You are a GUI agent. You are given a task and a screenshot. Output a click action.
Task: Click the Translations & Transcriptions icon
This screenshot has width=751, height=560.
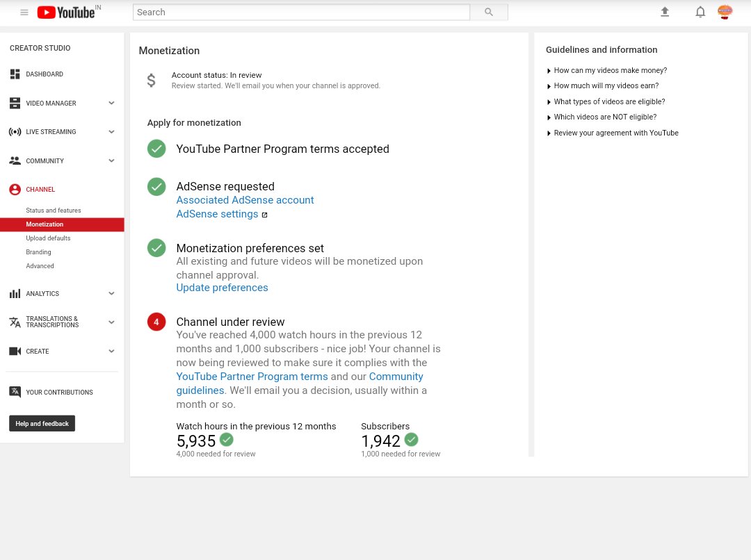point(15,322)
